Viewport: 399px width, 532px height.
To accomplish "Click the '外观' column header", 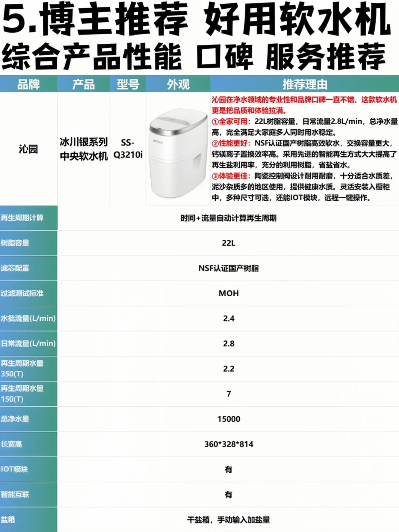I will point(178,84).
